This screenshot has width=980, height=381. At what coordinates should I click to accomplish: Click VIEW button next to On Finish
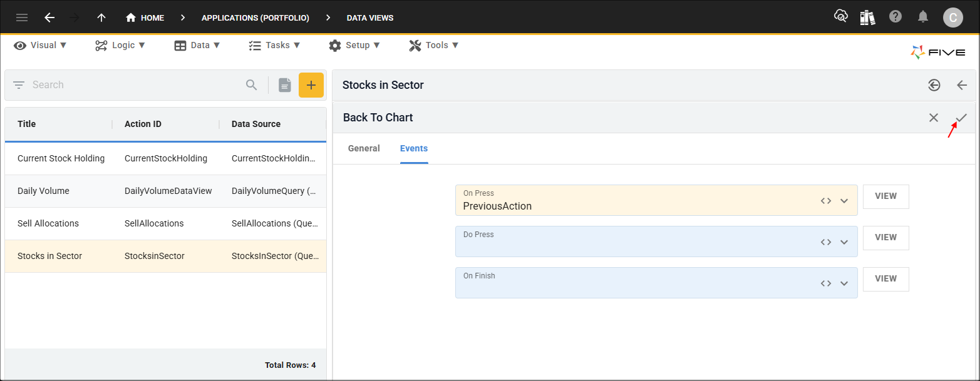pos(885,279)
